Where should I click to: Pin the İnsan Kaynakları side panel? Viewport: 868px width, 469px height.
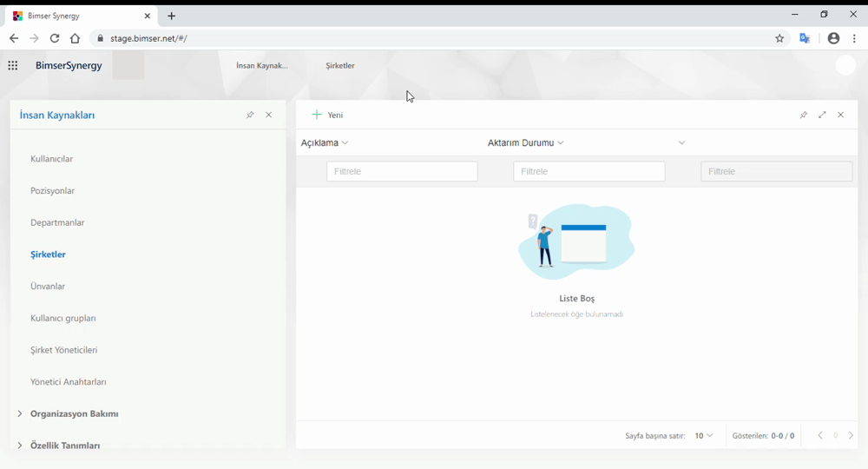tap(250, 115)
